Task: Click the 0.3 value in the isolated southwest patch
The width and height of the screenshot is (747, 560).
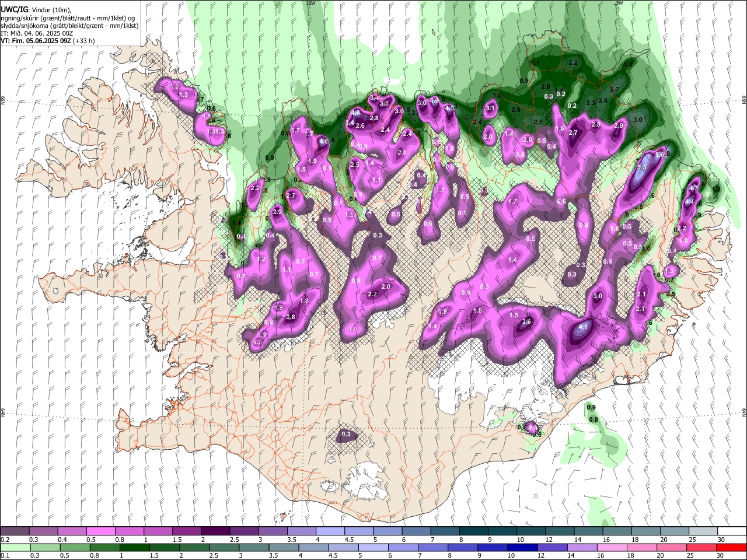Action: 346,434
